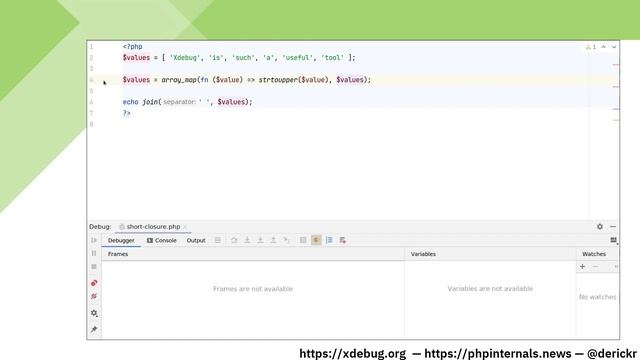Click 'Frames are not available' message
640x360 pixels.
point(253,289)
